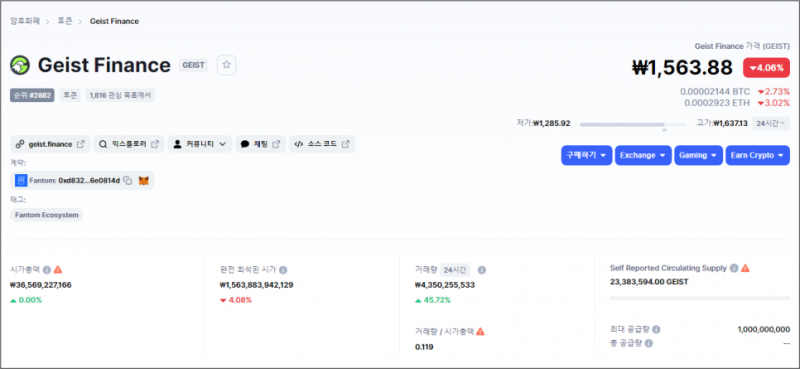
Task: Click the 1,000,000,000 max supply value
Action: click(764, 330)
